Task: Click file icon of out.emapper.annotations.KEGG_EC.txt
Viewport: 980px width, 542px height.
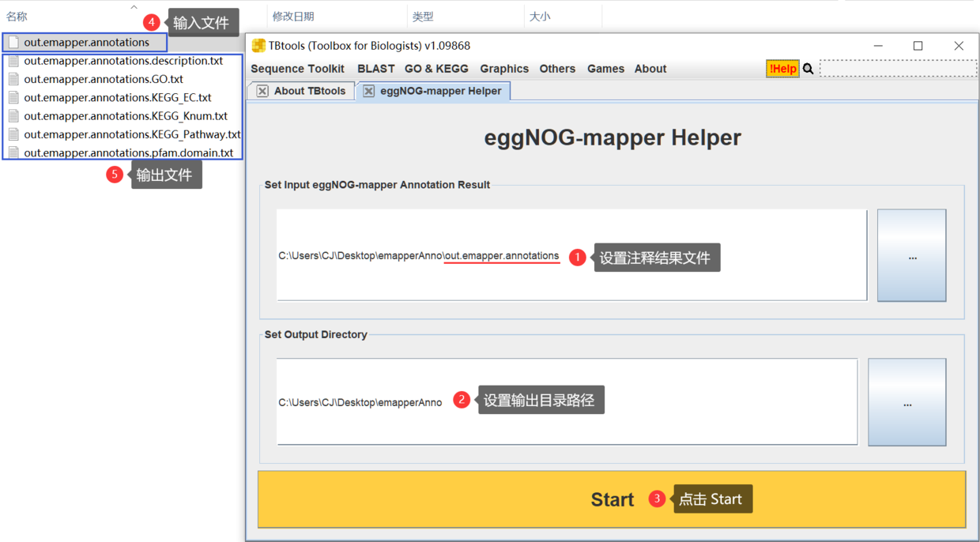Action: pyautogui.click(x=13, y=98)
